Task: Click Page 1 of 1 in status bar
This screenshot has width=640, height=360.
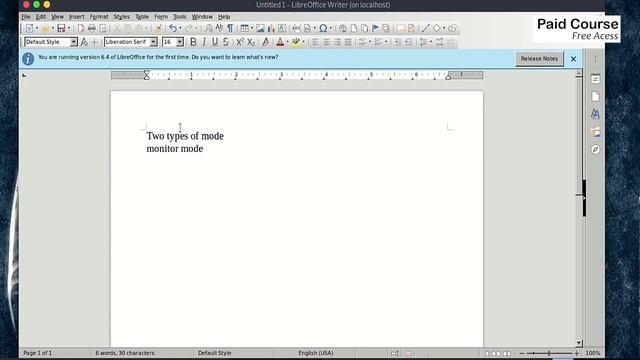Action: (38, 353)
